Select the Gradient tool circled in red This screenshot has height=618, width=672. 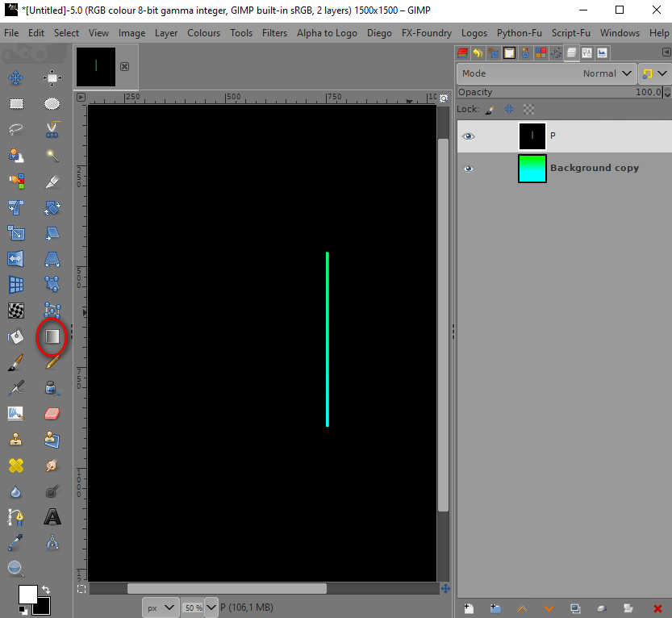click(52, 336)
